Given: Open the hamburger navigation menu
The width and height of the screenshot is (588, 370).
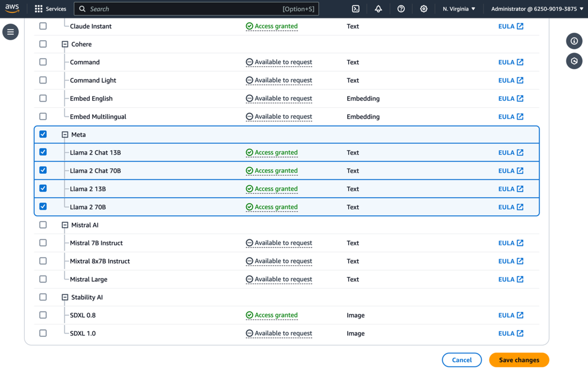Looking at the screenshot, I should click(x=11, y=32).
